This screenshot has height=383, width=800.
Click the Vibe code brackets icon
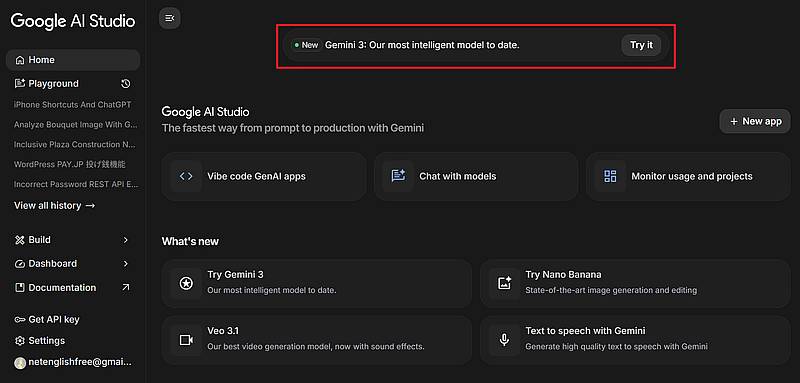click(186, 176)
